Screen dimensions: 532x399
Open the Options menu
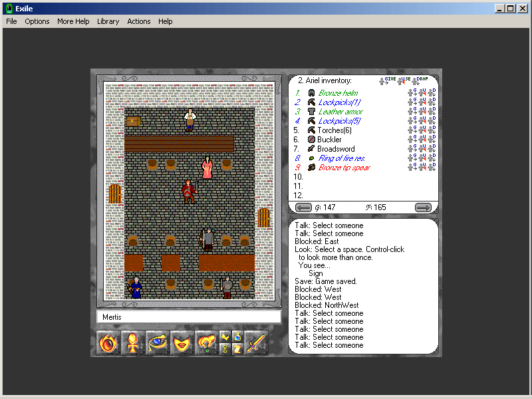coord(37,21)
